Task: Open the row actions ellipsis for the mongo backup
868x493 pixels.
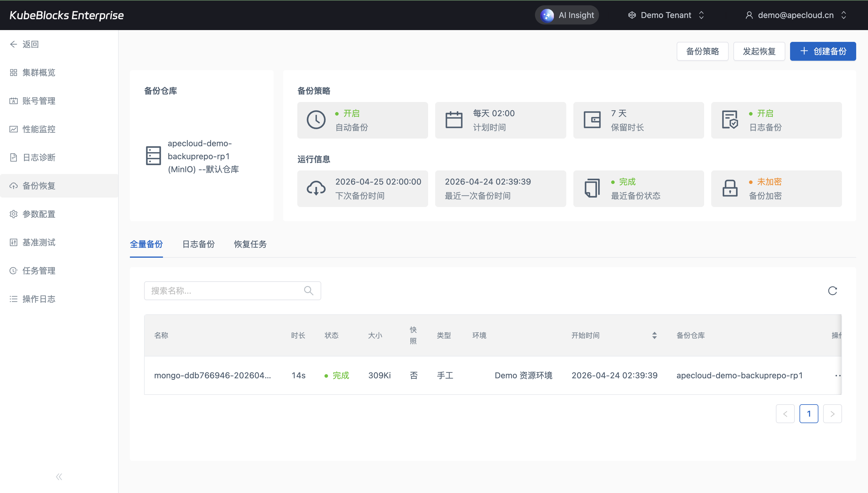Action: 838,376
